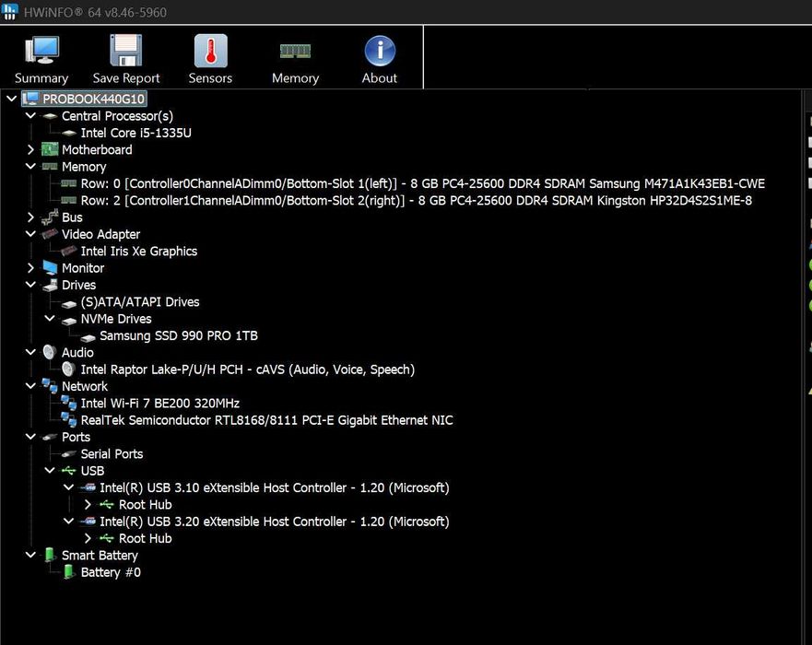
Task: Collapse the USB 3.20 Host Controller node
Action: (68, 521)
